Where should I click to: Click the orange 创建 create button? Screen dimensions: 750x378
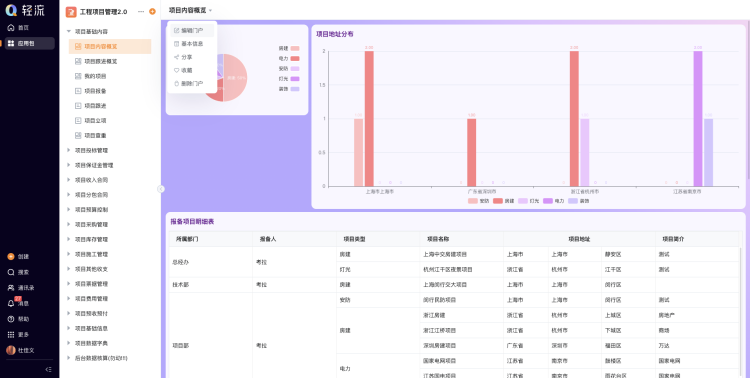pyautogui.click(x=19, y=256)
